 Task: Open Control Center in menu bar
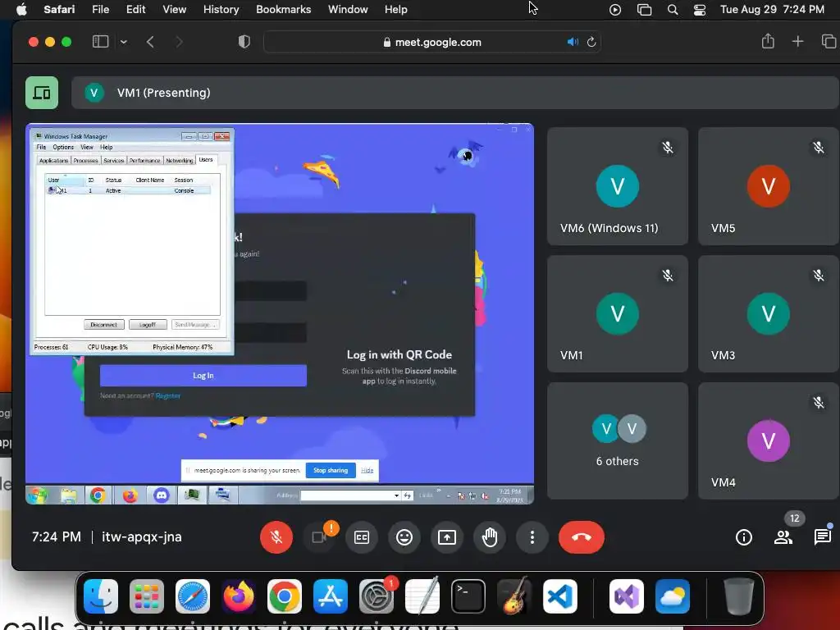point(700,10)
